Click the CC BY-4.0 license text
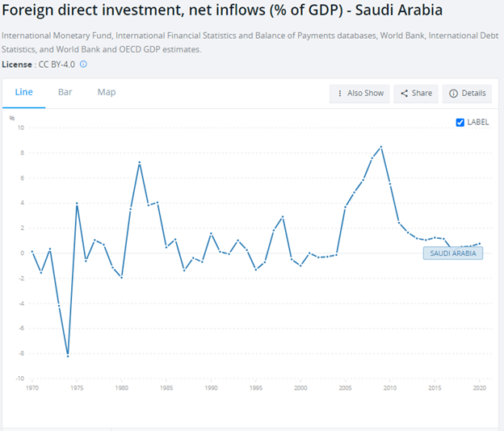The width and height of the screenshot is (504, 431). click(52, 64)
